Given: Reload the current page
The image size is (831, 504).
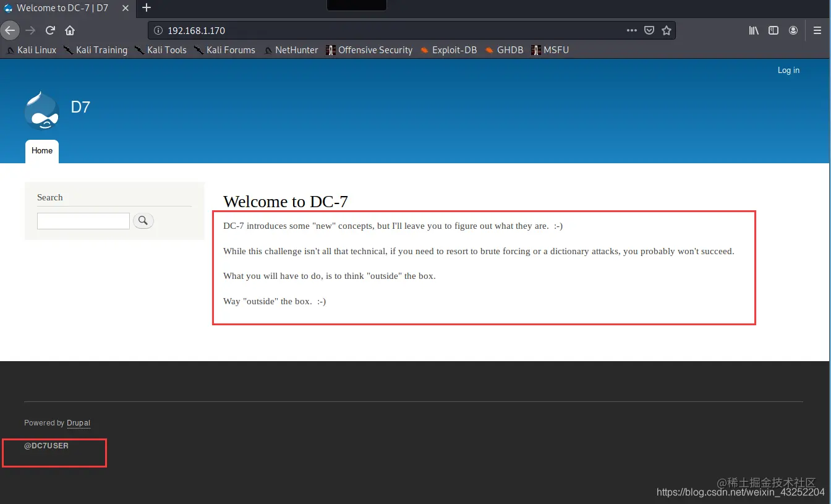Looking at the screenshot, I should (51, 30).
